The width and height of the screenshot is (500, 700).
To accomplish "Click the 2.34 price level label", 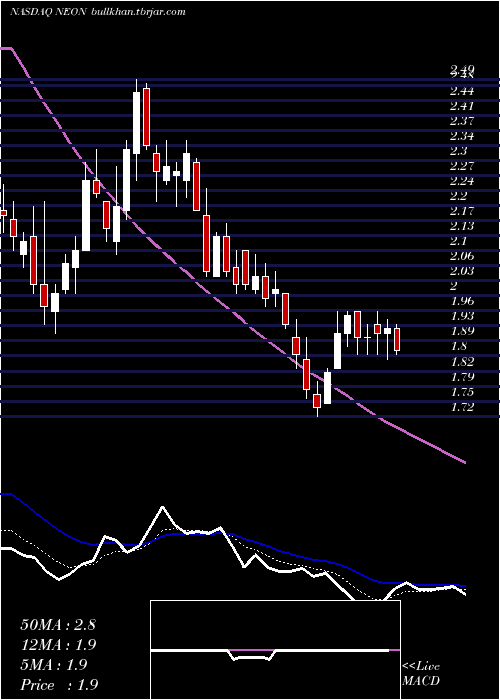I will (x=462, y=136).
